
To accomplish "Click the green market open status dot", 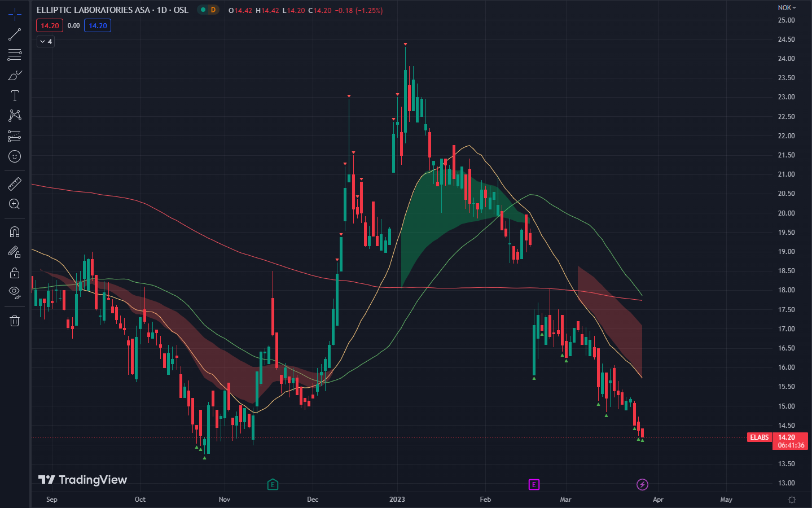I will [x=203, y=10].
